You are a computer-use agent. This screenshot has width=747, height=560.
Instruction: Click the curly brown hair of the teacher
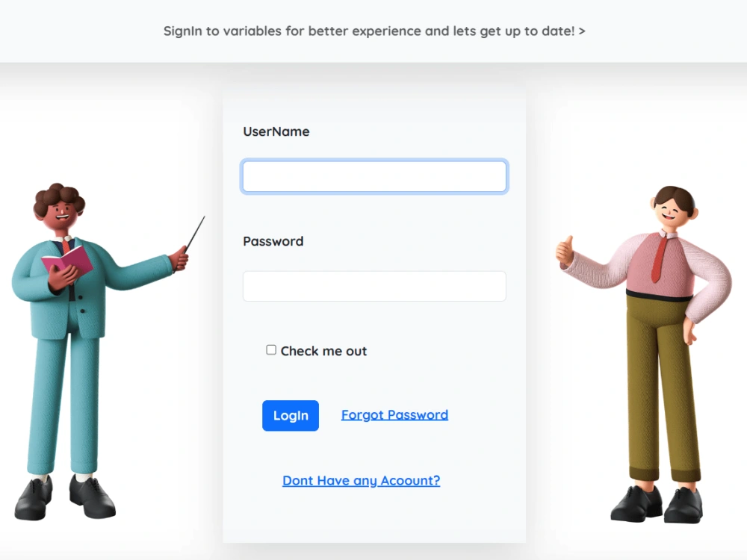58,196
